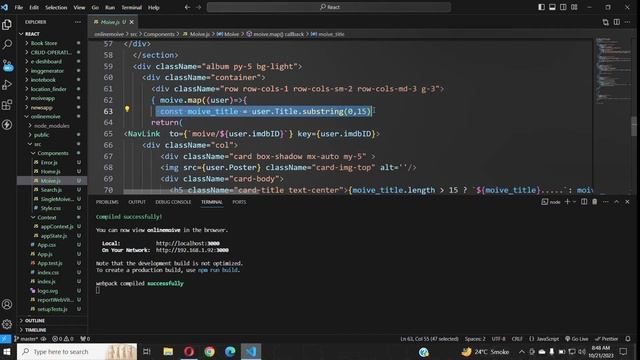Open the notifications bell in status bar
Screen dimensions: 640x360
tap(628, 339)
